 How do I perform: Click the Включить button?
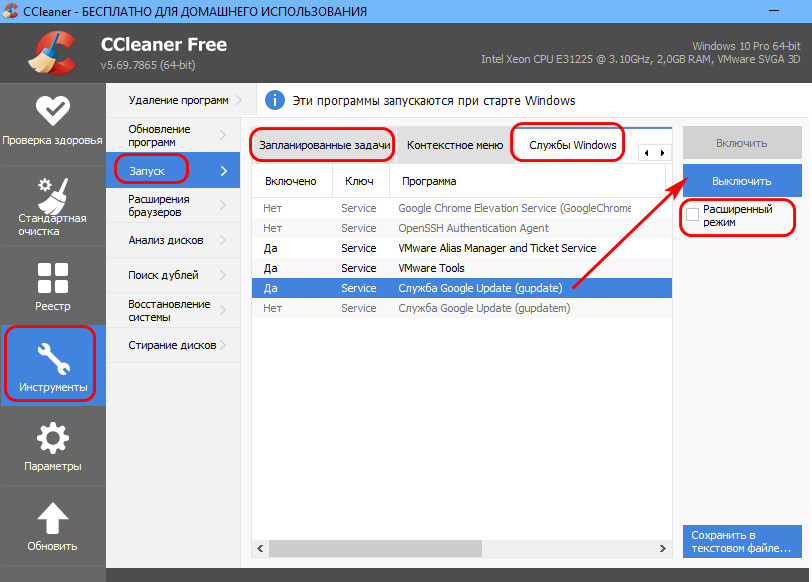coord(742,143)
